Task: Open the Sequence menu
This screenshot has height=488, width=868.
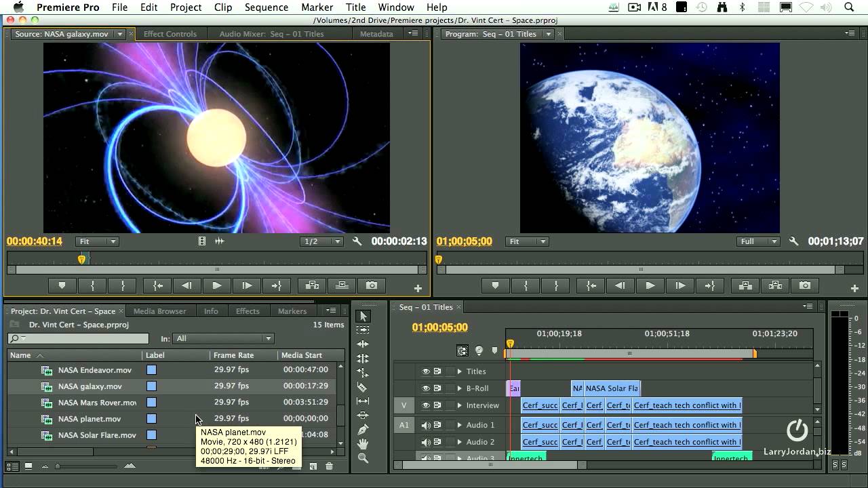Action: pyautogui.click(x=266, y=7)
